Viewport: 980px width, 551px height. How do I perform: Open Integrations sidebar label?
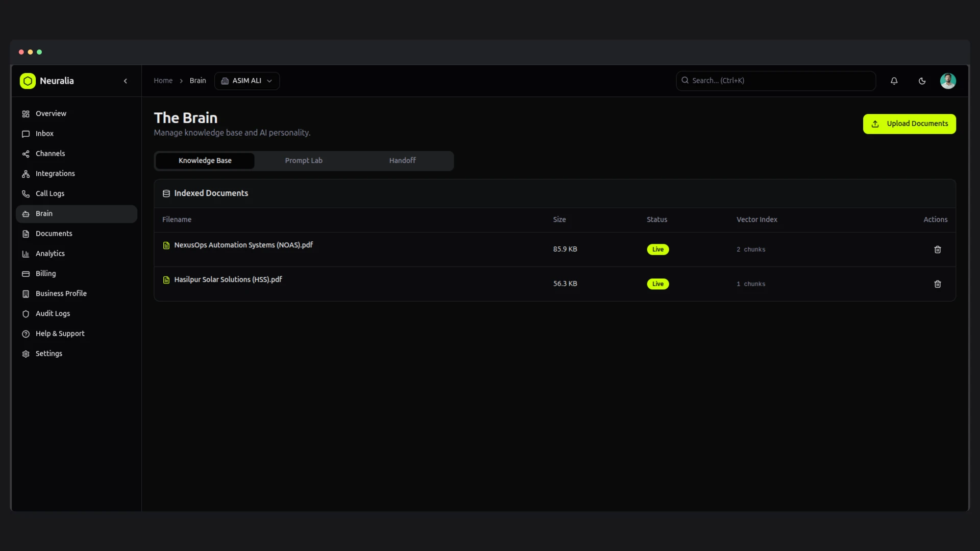[55, 174]
